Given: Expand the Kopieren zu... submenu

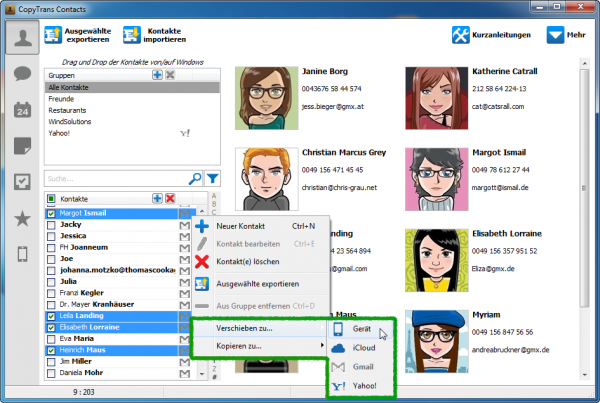Looking at the screenshot, I should pos(257,346).
